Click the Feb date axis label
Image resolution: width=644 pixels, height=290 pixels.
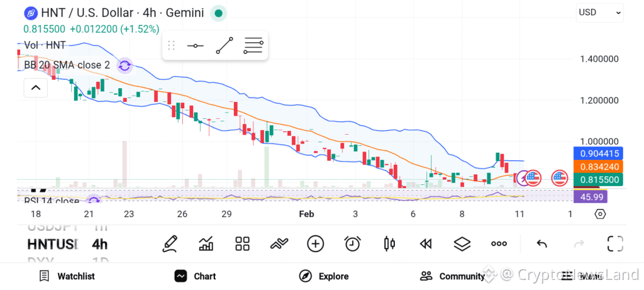point(306,214)
